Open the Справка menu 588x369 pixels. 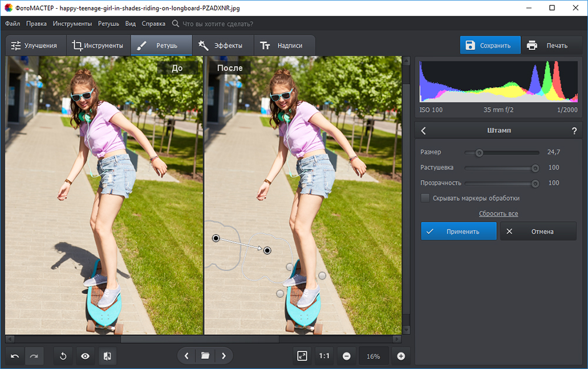153,24
